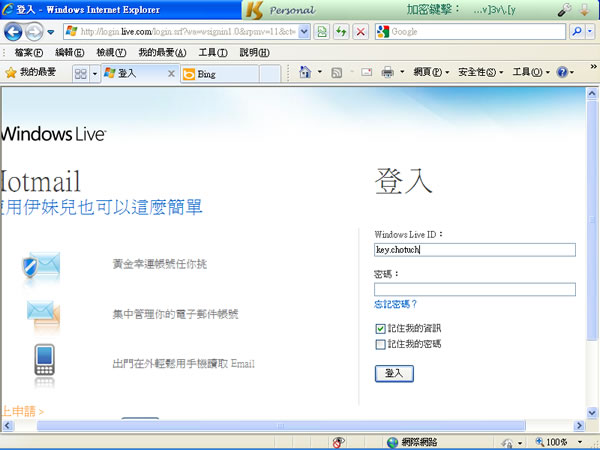Open the 檢視 menu
The width and height of the screenshot is (600, 450).
pos(111,52)
